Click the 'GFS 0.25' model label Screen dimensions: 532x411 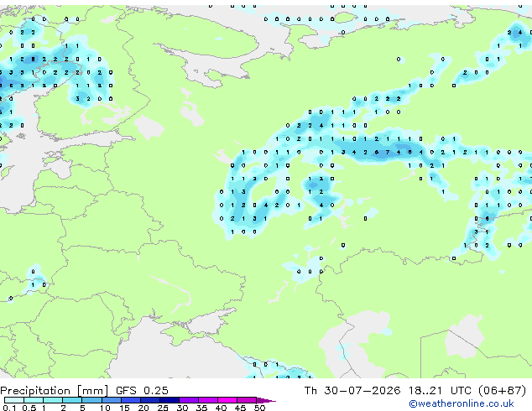(142, 391)
